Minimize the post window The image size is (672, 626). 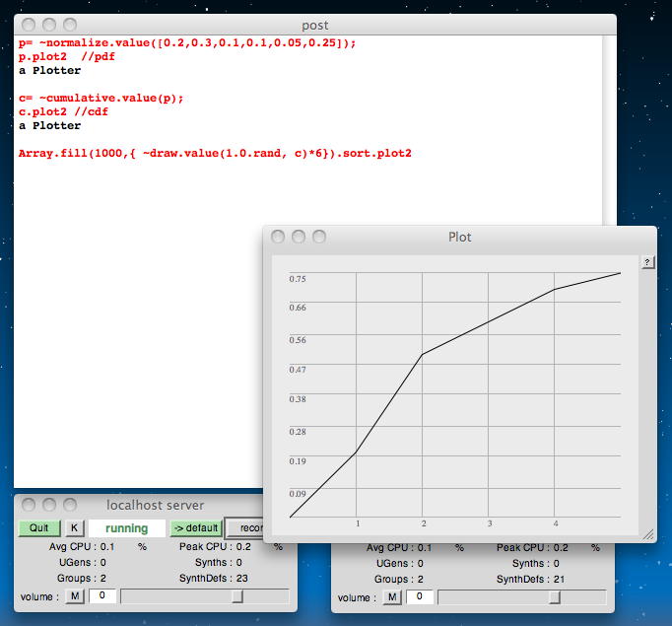tap(48, 25)
